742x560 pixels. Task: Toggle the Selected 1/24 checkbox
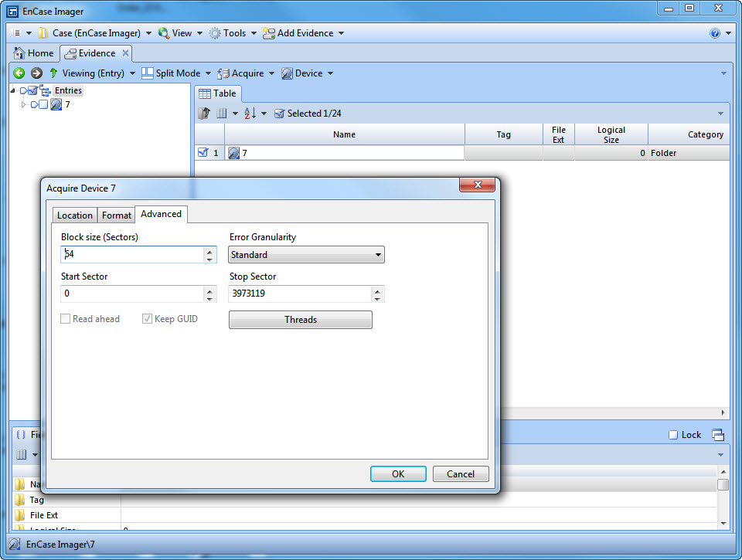tap(279, 114)
